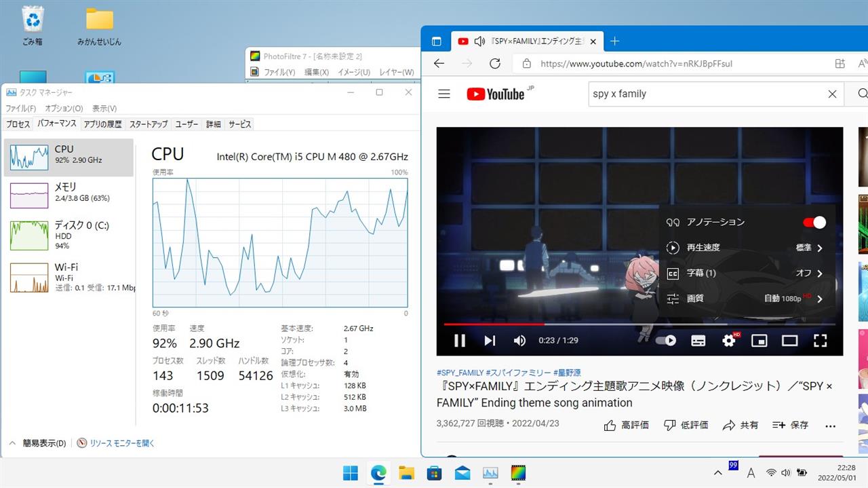Go to YouTube home via logo

tap(496, 94)
